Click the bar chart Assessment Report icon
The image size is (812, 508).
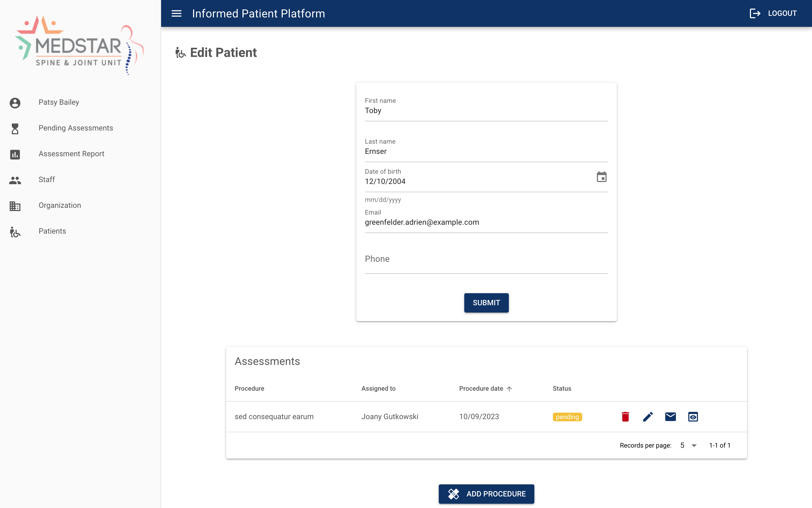point(15,155)
